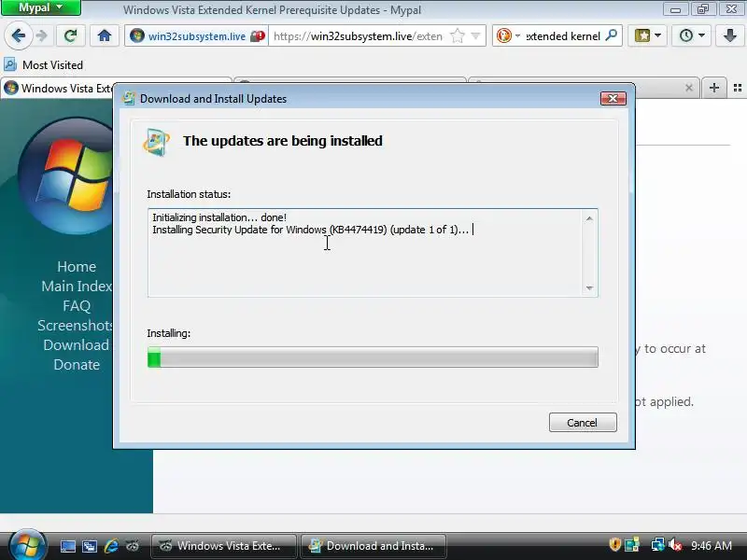Cancel the update installation
The image size is (747, 560).
(x=583, y=423)
